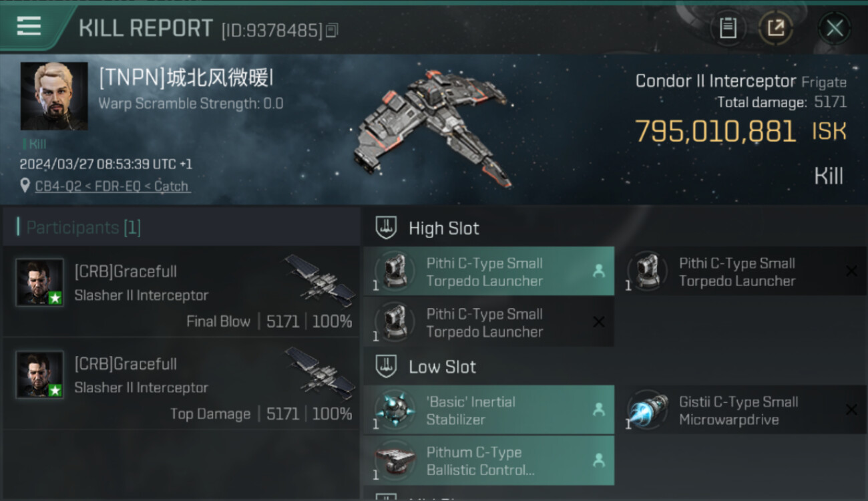
Task: Select the Pithum C-Type Ballistic Control module
Action: (x=489, y=460)
